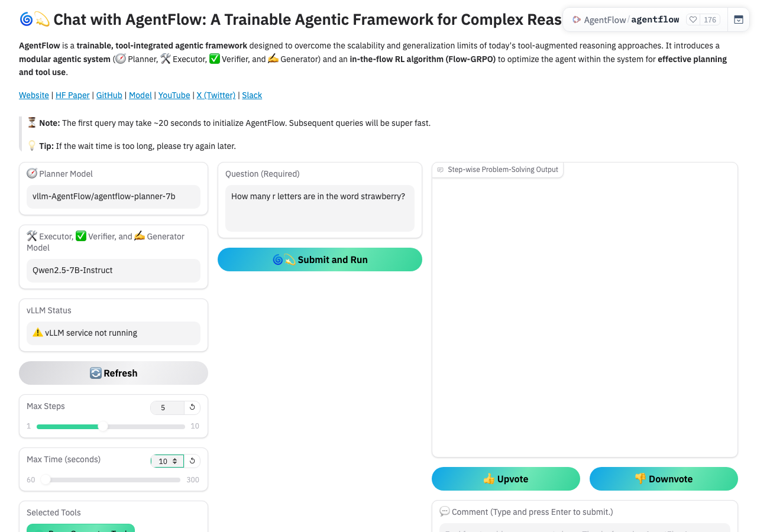Click the Max Time slider handle

[46, 479]
